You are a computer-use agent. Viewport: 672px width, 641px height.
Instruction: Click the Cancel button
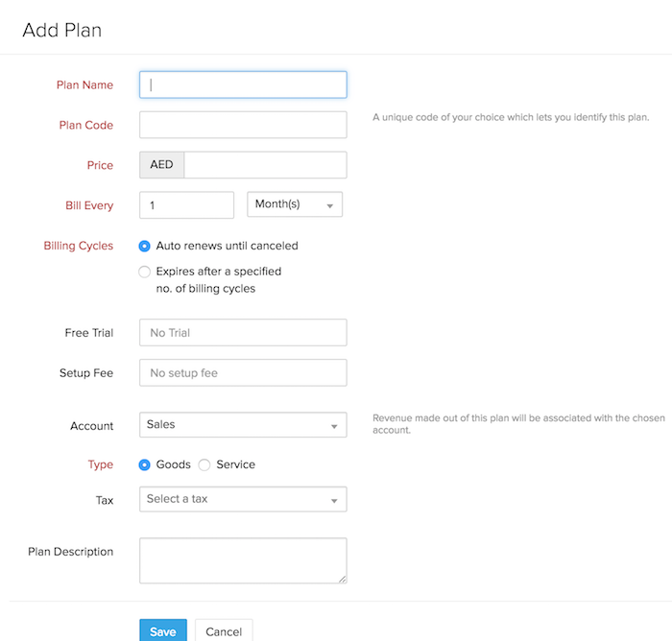[224, 631]
